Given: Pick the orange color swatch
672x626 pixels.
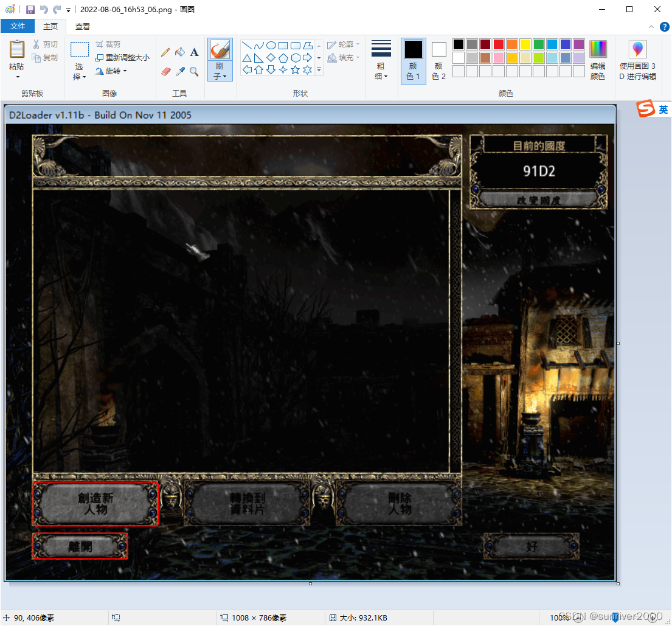Looking at the screenshot, I should tap(511, 44).
